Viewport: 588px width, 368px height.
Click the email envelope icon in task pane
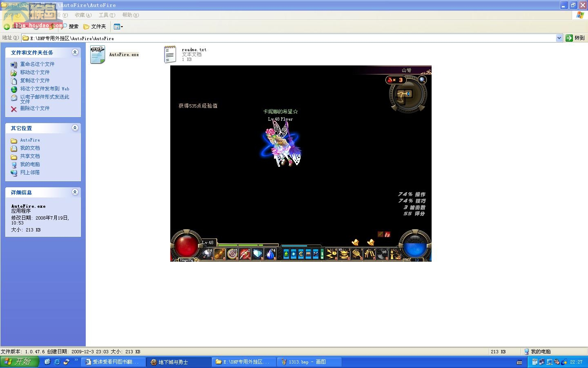(14, 98)
